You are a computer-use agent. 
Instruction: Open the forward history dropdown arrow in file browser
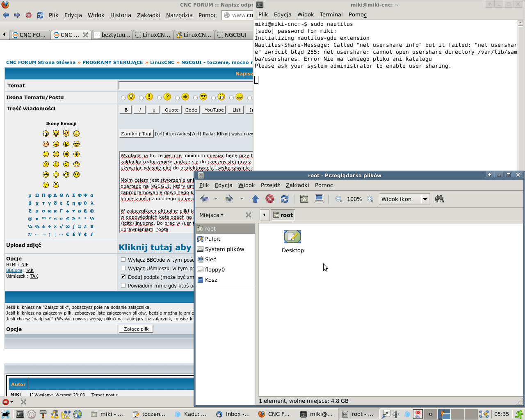pos(242,199)
